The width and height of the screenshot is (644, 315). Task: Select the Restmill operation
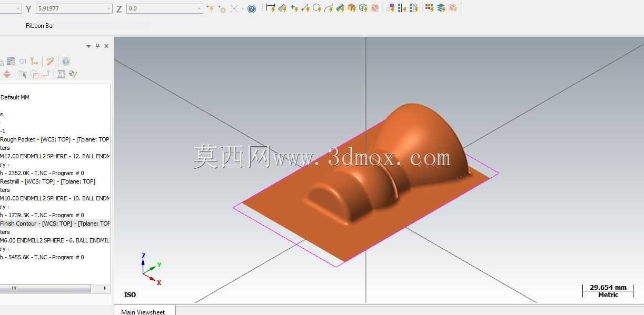coord(48,181)
